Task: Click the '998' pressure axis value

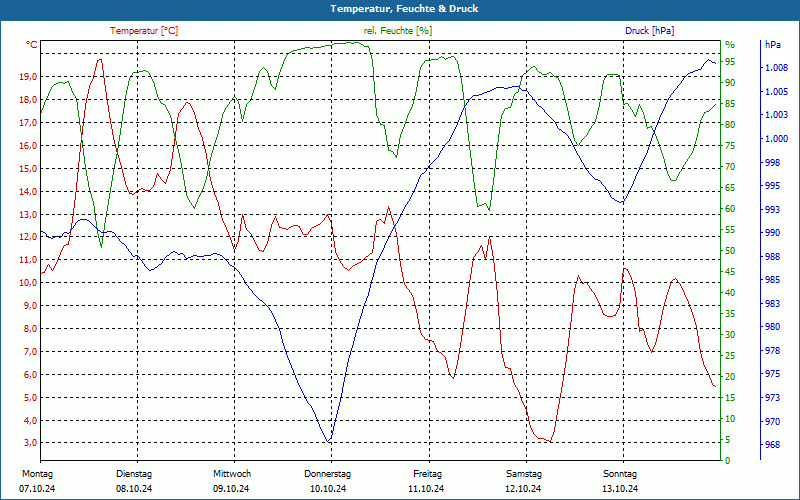Action: coord(772,162)
